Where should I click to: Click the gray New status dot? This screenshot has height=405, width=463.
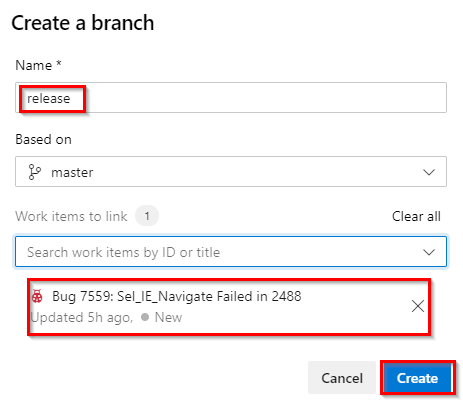point(145,317)
